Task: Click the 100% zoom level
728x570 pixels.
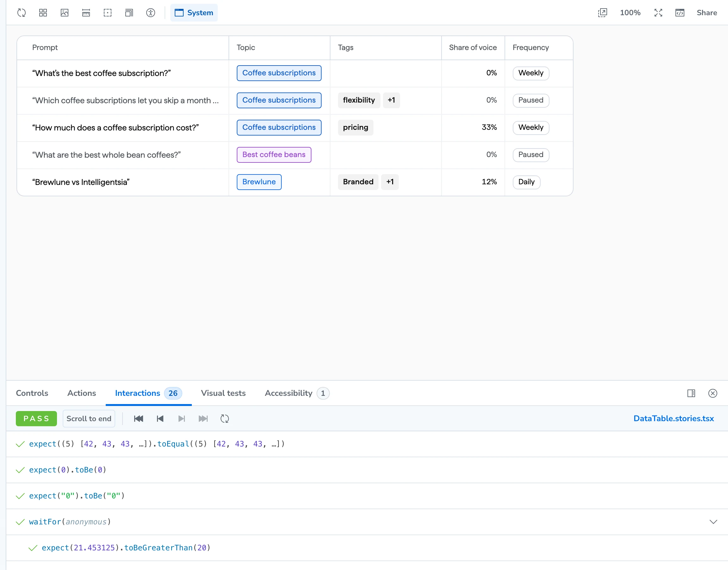Action: (x=630, y=13)
